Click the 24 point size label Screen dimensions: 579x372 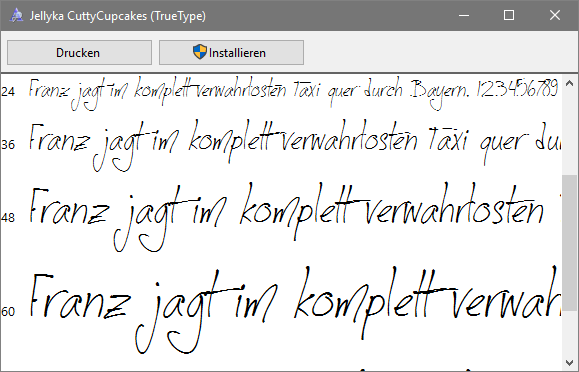8,91
